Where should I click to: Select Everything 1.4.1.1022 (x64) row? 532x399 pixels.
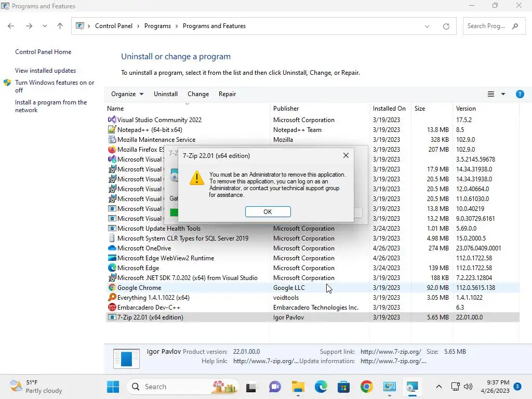point(312,297)
